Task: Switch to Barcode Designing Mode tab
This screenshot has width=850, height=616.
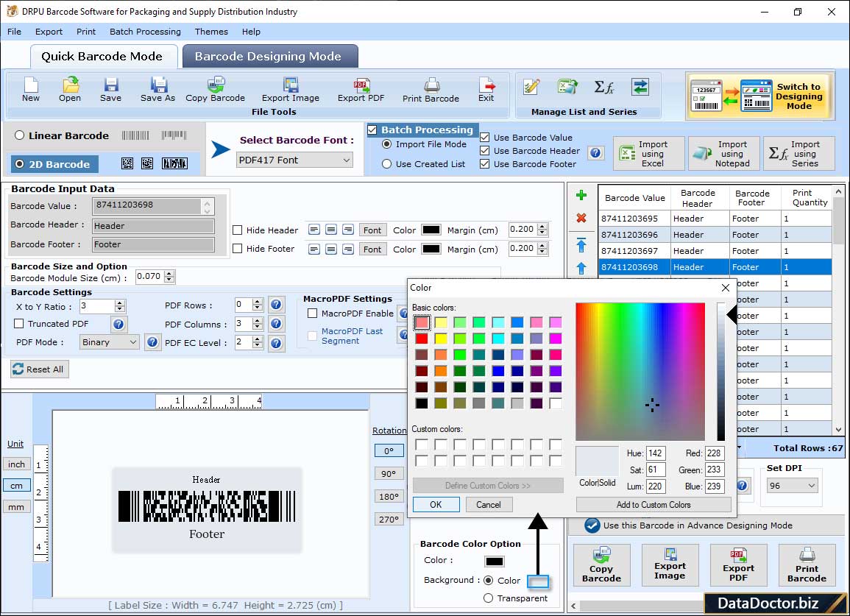Action: [270, 57]
